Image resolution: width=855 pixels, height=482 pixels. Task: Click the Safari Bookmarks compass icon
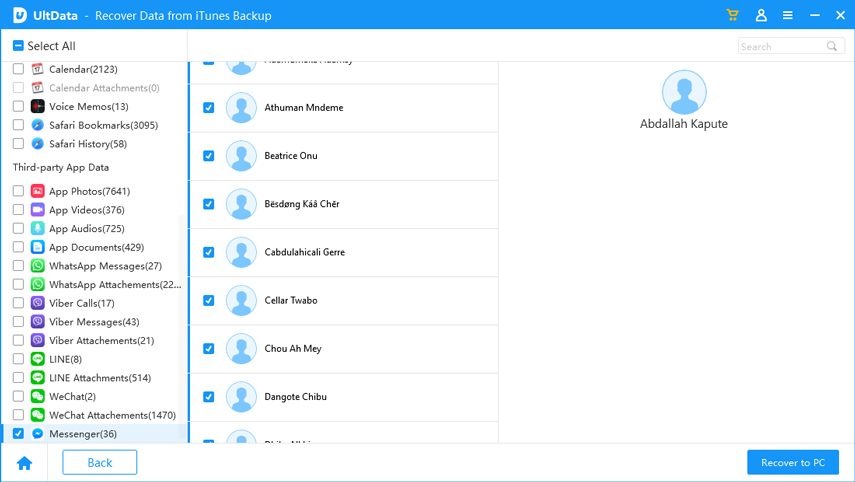[38, 125]
